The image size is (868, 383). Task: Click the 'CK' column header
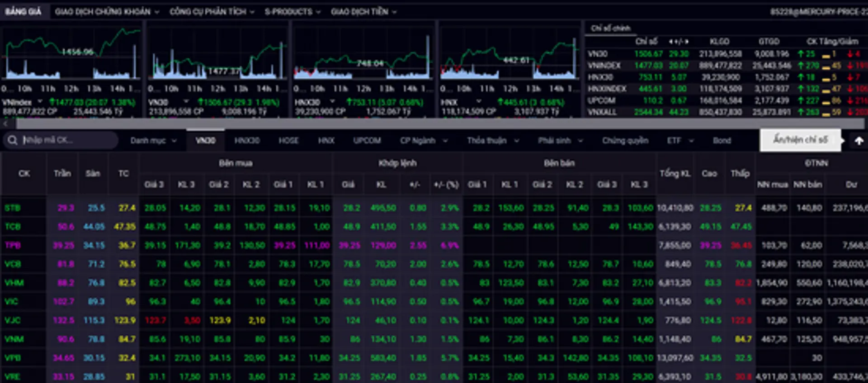point(24,173)
